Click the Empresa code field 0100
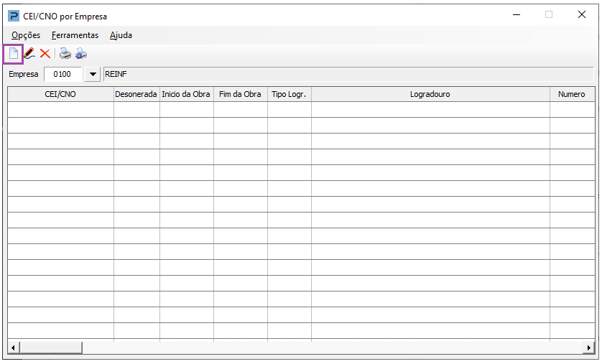The width and height of the screenshot is (602, 364). 63,74
